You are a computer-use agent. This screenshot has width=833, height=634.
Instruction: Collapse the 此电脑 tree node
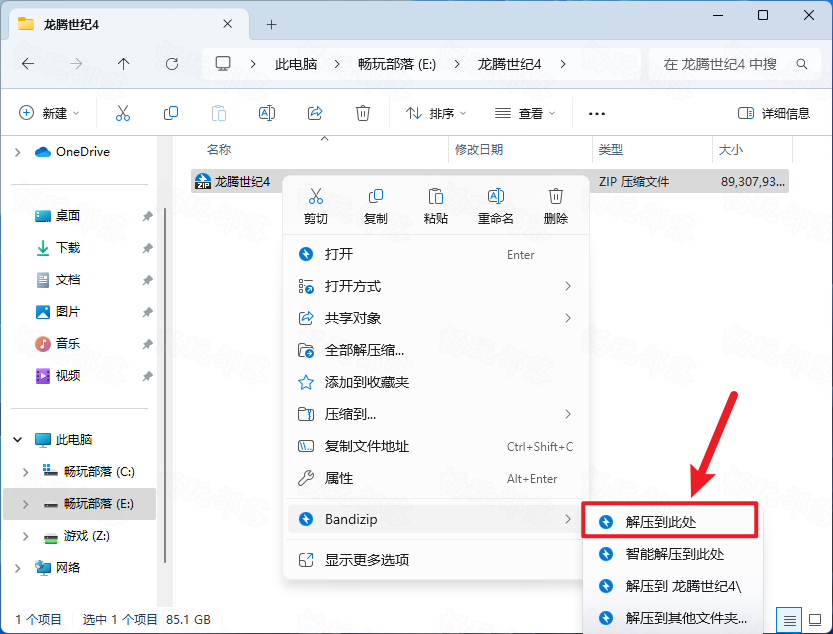click(x=18, y=440)
